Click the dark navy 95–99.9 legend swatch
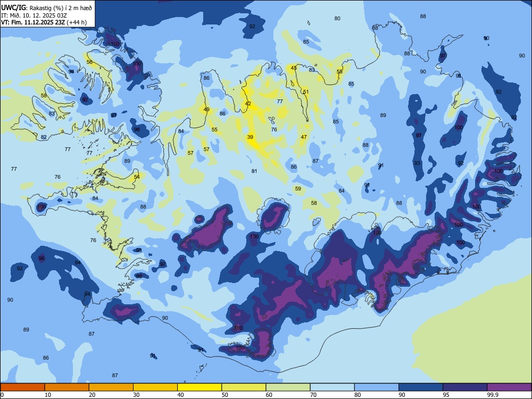The height and width of the screenshot is (399, 532). click(x=465, y=387)
